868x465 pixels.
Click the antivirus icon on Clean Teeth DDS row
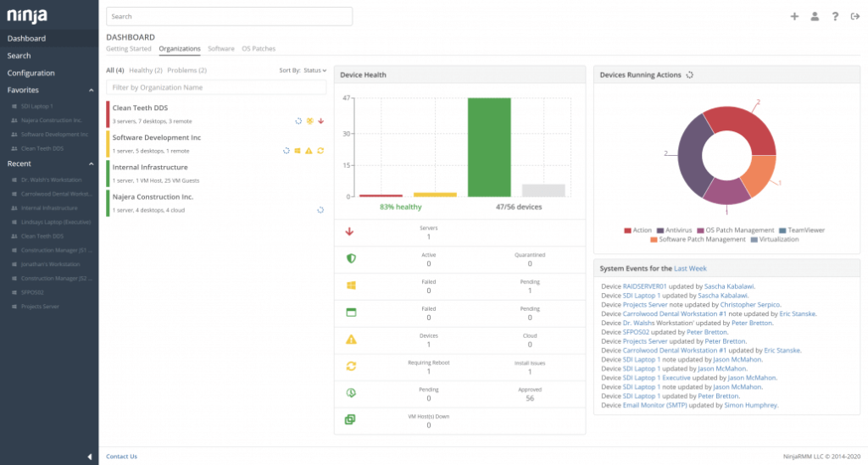(310, 121)
